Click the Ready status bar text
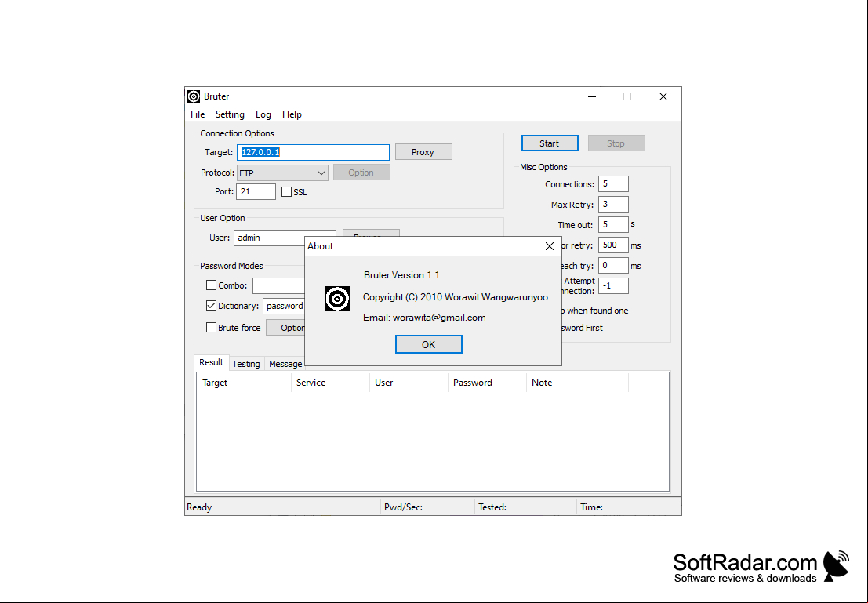Image resolution: width=868 pixels, height=603 pixels. (x=199, y=507)
